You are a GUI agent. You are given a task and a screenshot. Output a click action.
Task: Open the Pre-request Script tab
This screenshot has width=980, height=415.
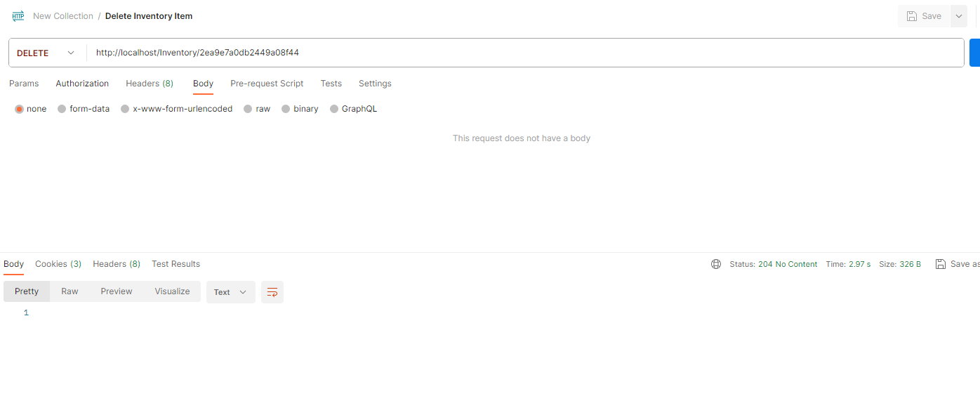coord(267,84)
